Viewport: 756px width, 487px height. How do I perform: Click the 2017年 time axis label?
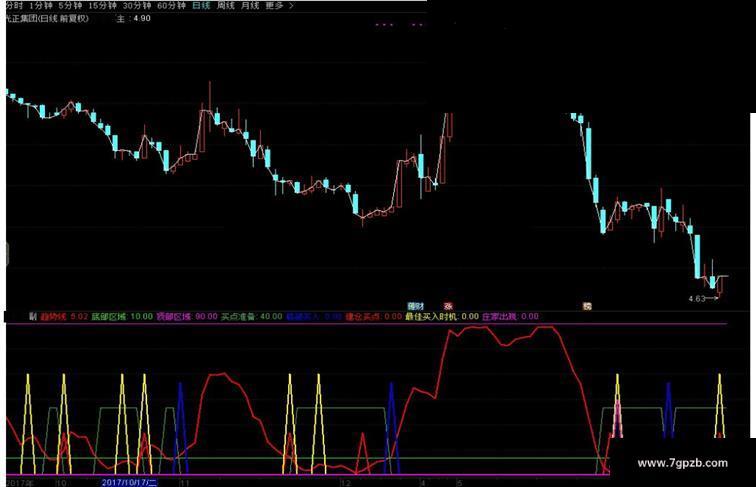coord(20,482)
